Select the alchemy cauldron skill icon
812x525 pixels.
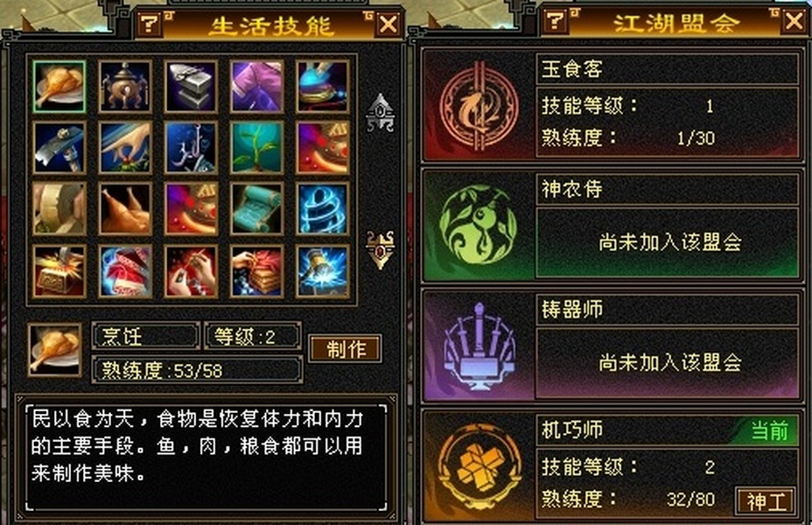[125, 87]
